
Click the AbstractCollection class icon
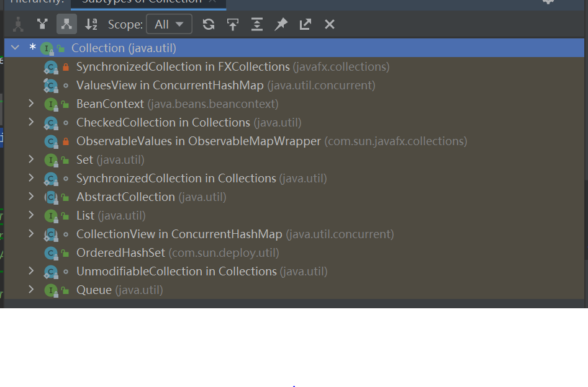(50, 197)
